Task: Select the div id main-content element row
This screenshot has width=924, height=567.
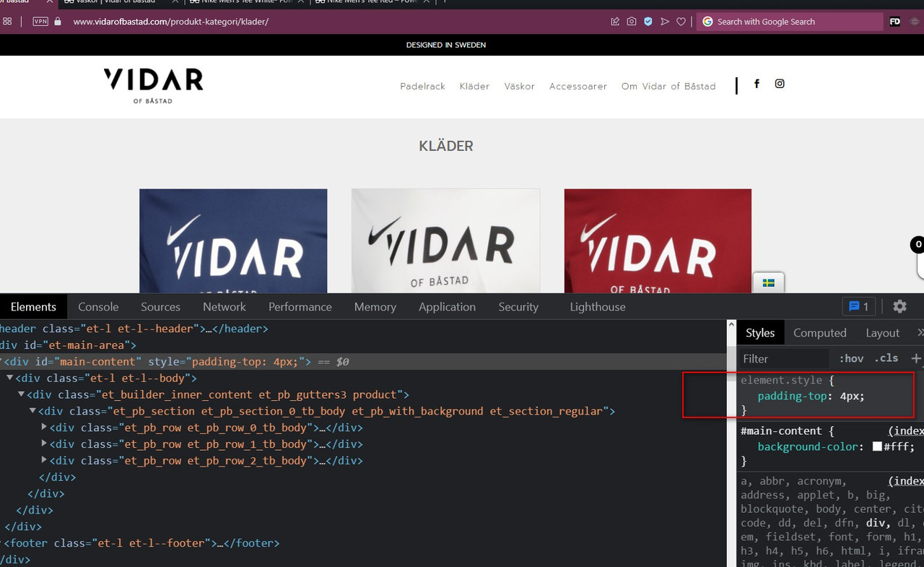Action: pos(363,361)
